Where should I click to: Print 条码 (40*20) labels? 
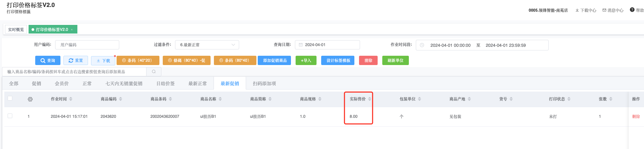[x=138, y=60]
